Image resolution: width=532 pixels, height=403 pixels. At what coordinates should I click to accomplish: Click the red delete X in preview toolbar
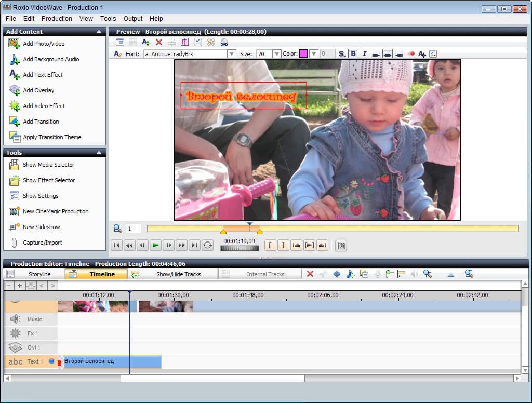[159, 42]
